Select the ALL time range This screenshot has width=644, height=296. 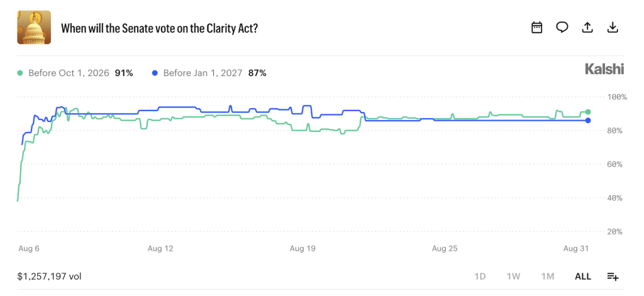coord(583,277)
